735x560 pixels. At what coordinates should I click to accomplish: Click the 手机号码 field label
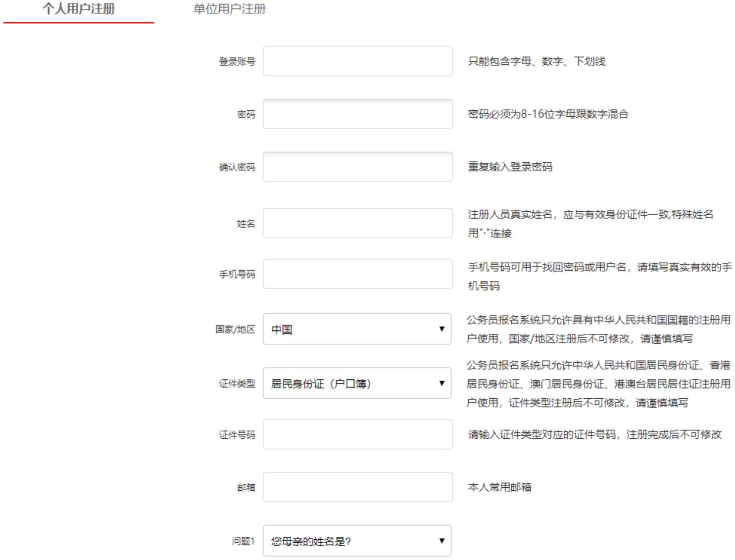click(x=237, y=274)
